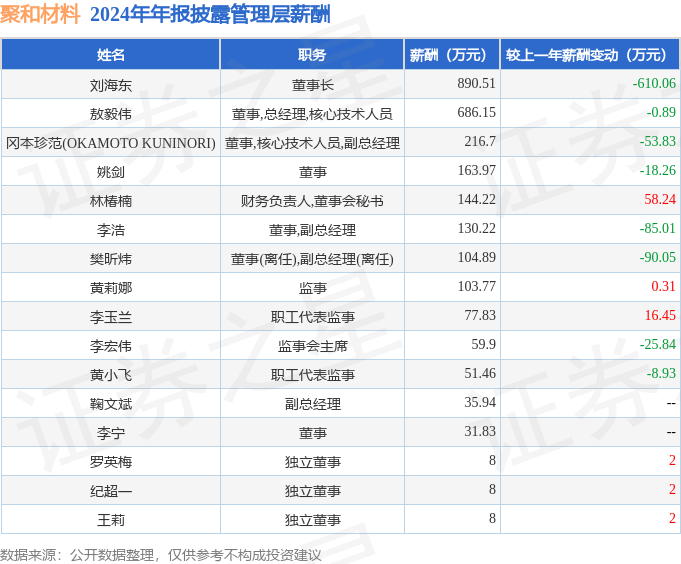
Task: Click the 董事长 position cell
Action: click(312, 85)
